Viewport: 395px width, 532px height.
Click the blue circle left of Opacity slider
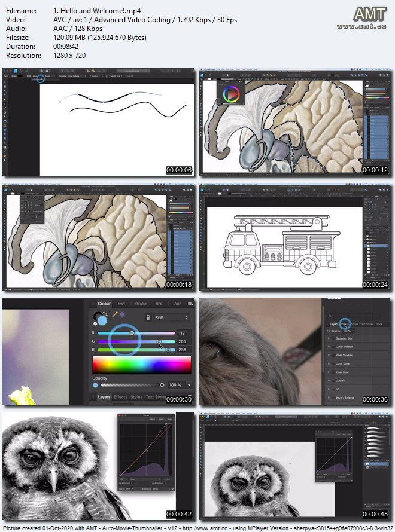coord(95,385)
